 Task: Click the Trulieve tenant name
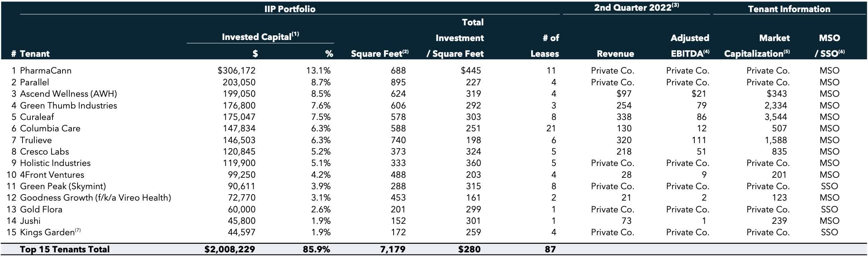(36, 140)
